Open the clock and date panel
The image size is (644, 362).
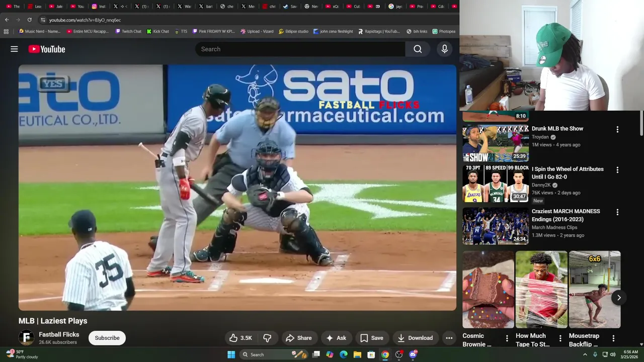pos(630,354)
